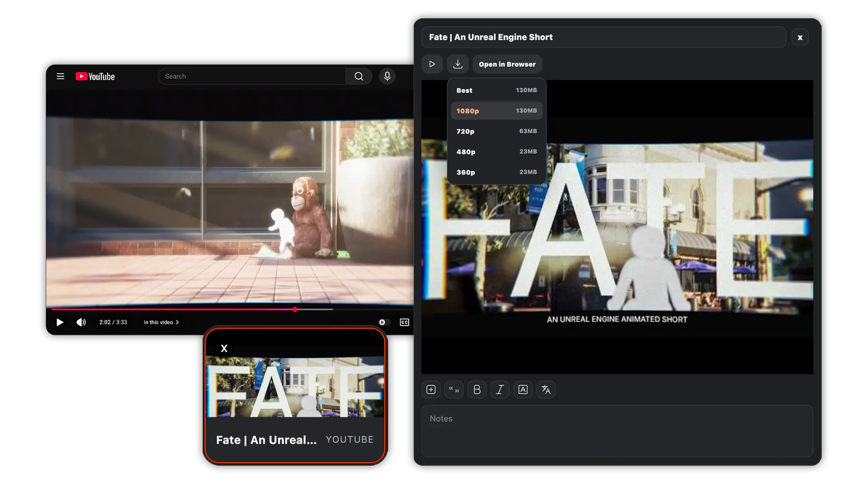The image size is (868, 484).
Task: Focus the YouTube Search field
Action: point(252,76)
